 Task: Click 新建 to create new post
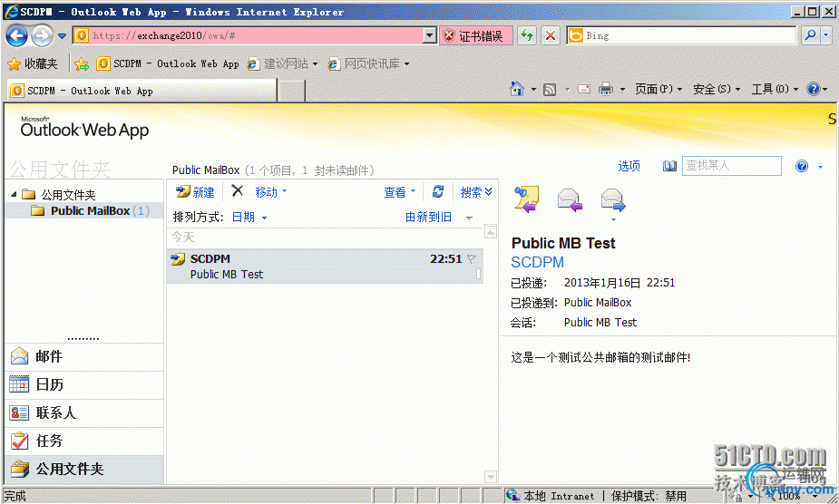point(195,191)
